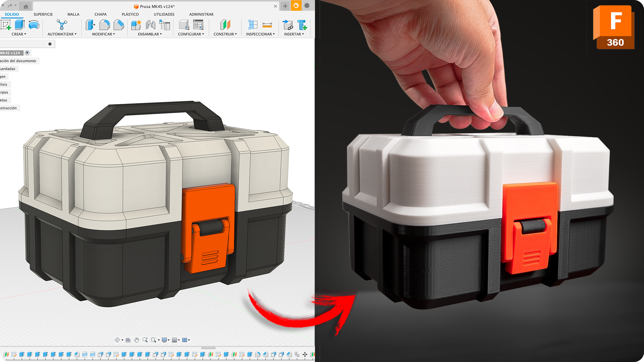The image size is (644, 362).
Task: Click the Create Sketch icon
Action: tap(6, 25)
